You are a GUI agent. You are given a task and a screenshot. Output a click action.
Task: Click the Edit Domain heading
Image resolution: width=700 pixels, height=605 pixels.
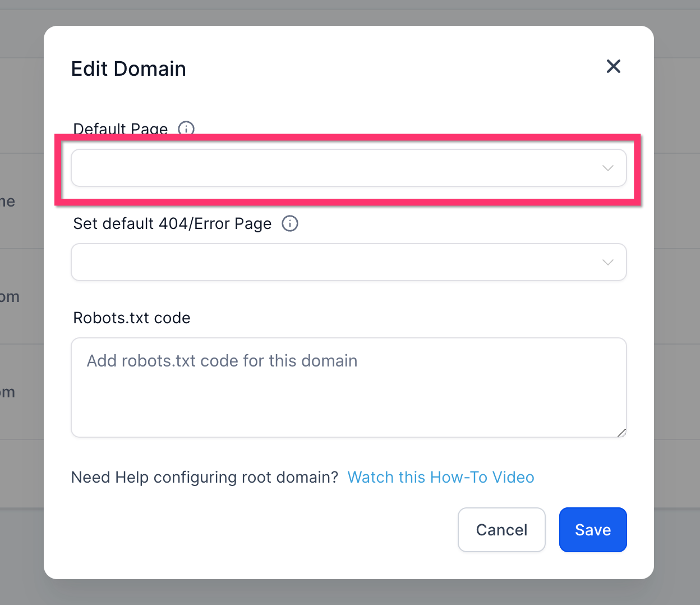pos(128,68)
